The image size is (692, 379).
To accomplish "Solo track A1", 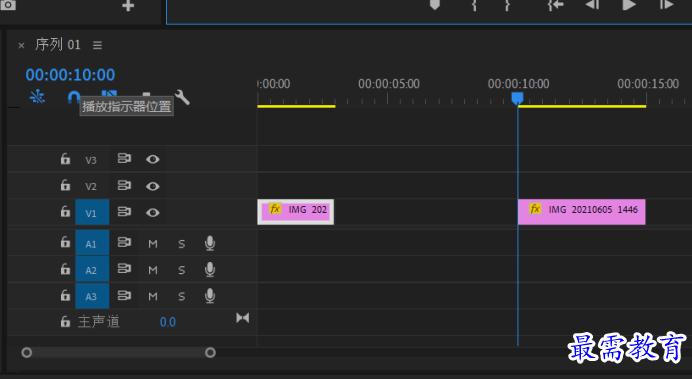I will tap(181, 244).
